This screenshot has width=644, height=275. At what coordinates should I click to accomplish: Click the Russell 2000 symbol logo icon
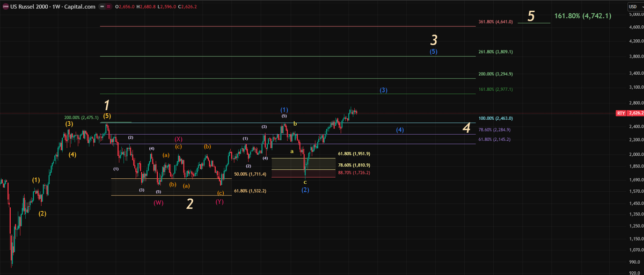pos(5,6)
